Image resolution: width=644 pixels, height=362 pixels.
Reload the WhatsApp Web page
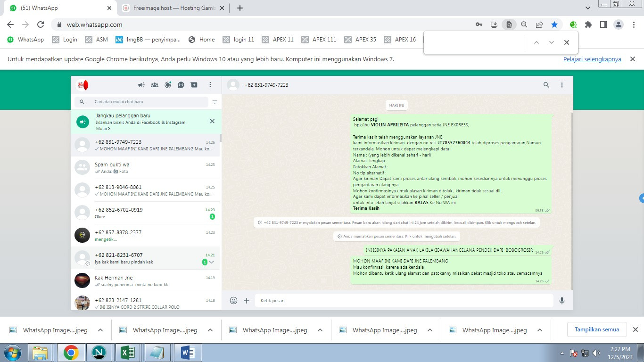pyautogui.click(x=41, y=25)
